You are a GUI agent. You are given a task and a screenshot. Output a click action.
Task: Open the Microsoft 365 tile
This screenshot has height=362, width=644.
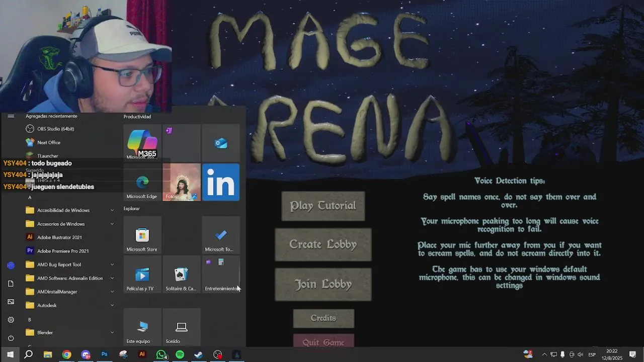click(142, 143)
